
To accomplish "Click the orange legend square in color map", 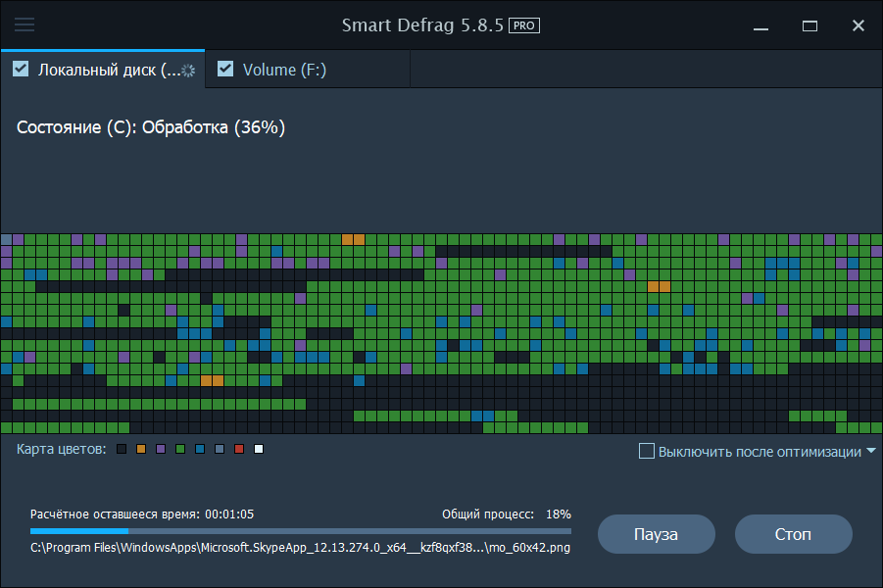I will [141, 449].
